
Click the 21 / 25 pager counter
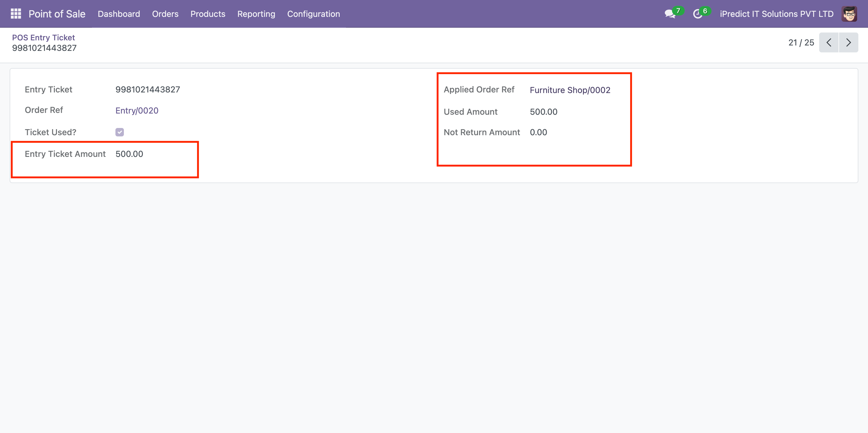pos(801,42)
